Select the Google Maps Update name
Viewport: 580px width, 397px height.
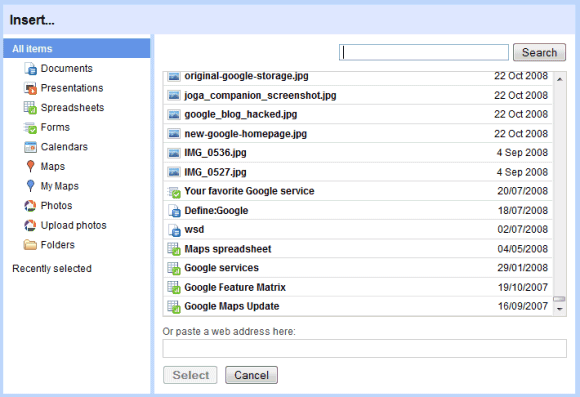[x=232, y=306]
